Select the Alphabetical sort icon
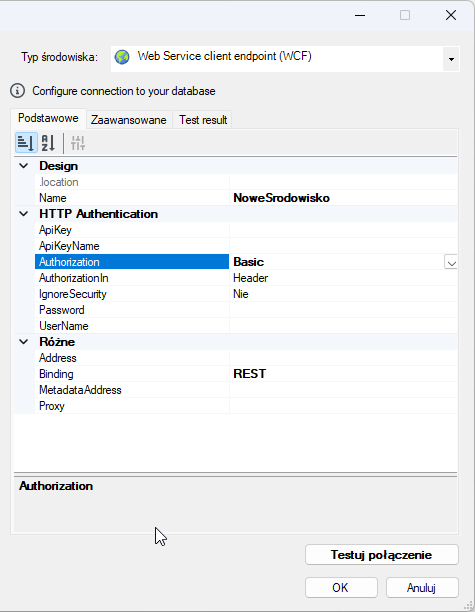This screenshot has width=475, height=612. tap(48, 143)
